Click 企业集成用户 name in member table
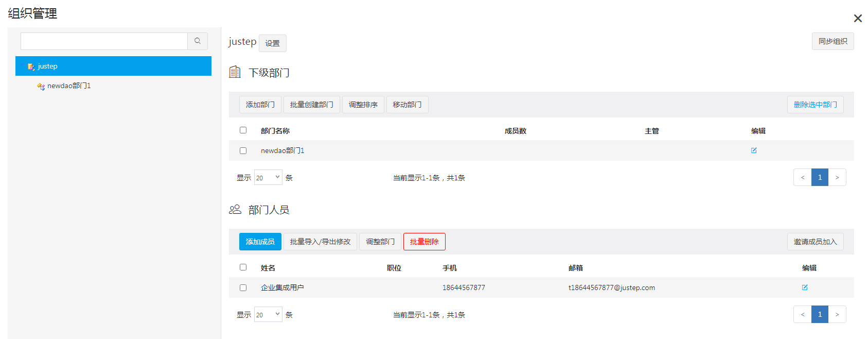Viewport: 868px width, 339px height. (x=282, y=287)
